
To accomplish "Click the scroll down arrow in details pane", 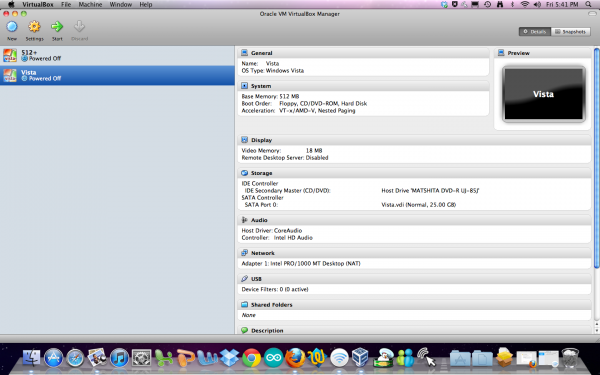I will point(597,330).
